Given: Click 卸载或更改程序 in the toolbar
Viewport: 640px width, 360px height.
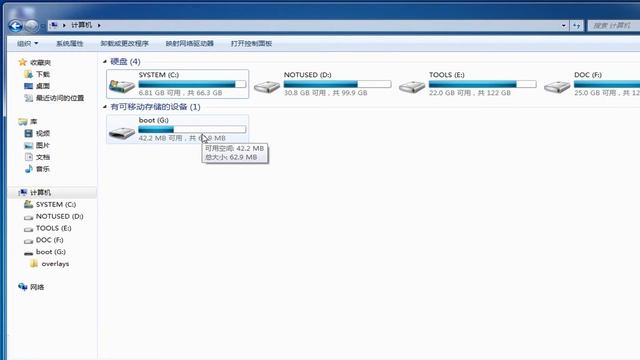Looking at the screenshot, I should 124,43.
